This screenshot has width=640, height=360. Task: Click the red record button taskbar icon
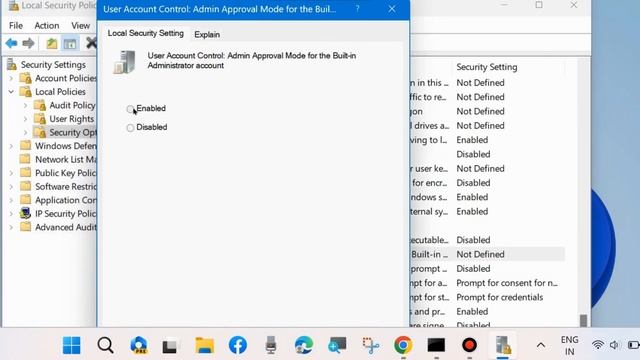(469, 345)
